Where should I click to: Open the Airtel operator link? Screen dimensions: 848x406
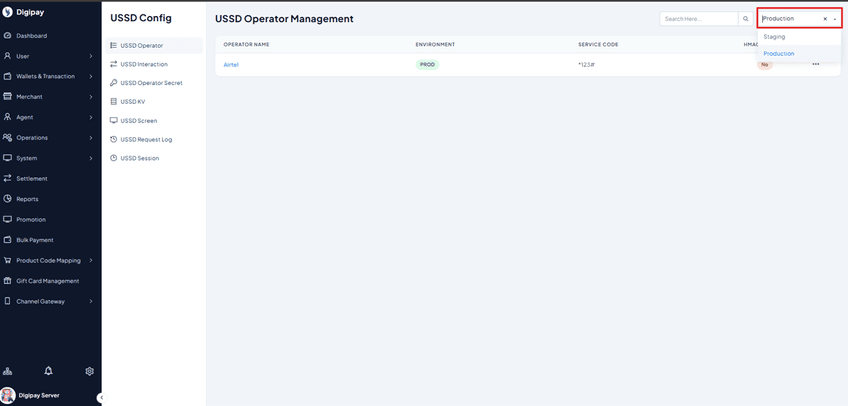231,65
